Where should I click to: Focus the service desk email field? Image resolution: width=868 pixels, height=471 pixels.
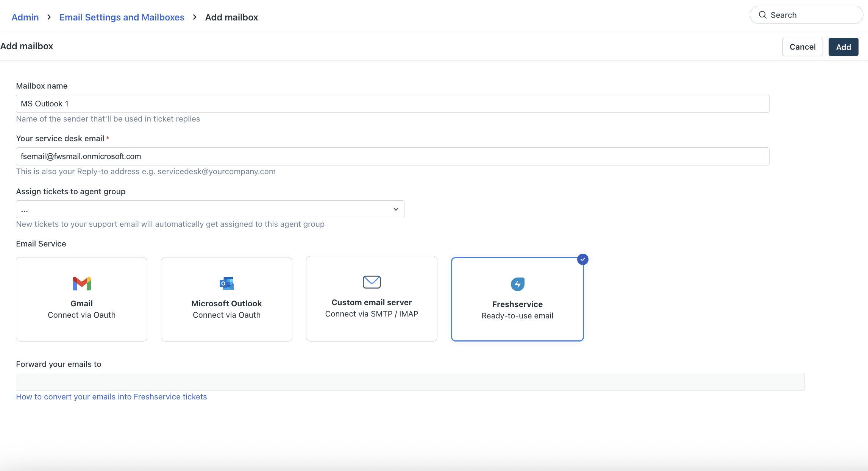[392, 156]
